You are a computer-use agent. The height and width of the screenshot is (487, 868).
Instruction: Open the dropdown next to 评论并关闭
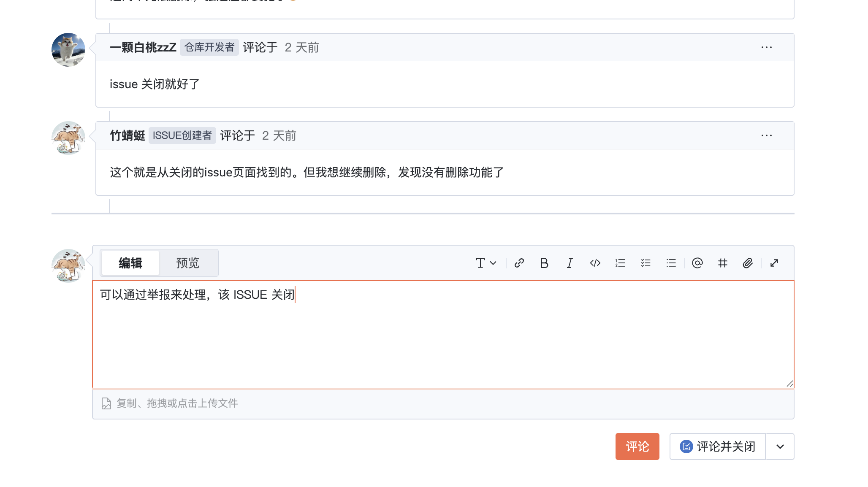[x=779, y=446]
